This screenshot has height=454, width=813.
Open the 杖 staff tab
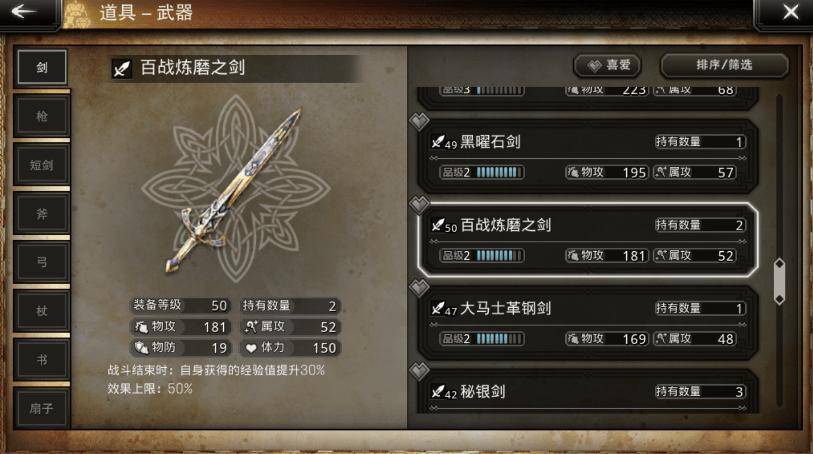click(x=42, y=311)
